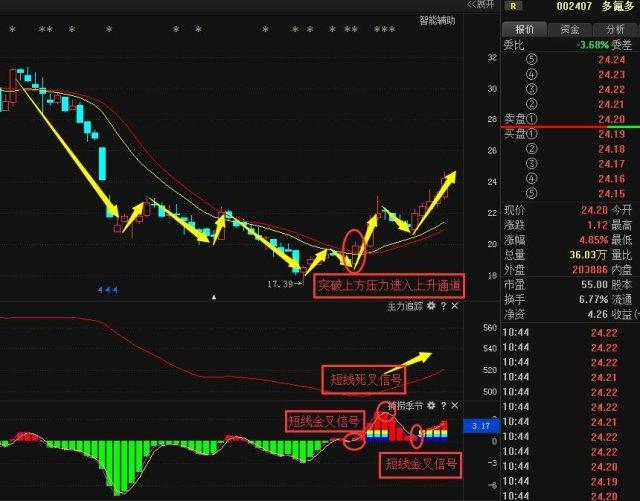Expand side panel with <<展开

pyautogui.click(x=479, y=5)
